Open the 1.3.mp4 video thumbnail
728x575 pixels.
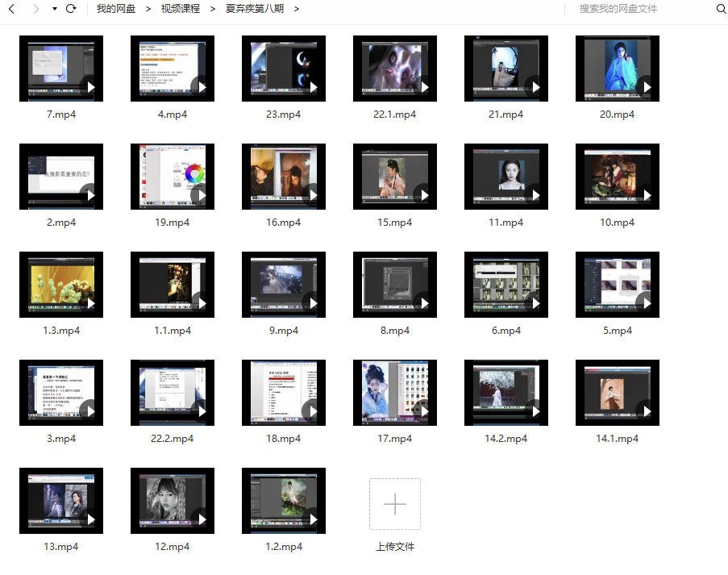tap(61, 285)
